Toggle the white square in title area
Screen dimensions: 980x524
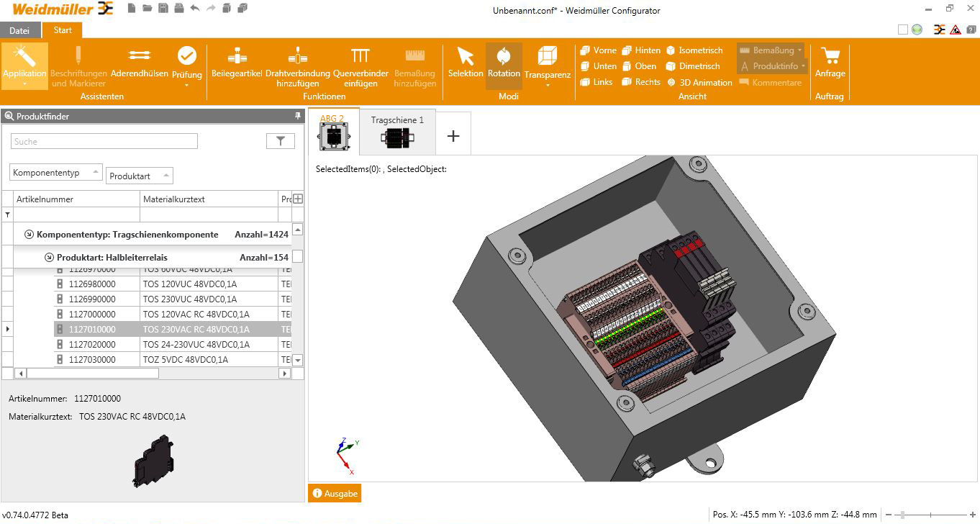(903, 30)
